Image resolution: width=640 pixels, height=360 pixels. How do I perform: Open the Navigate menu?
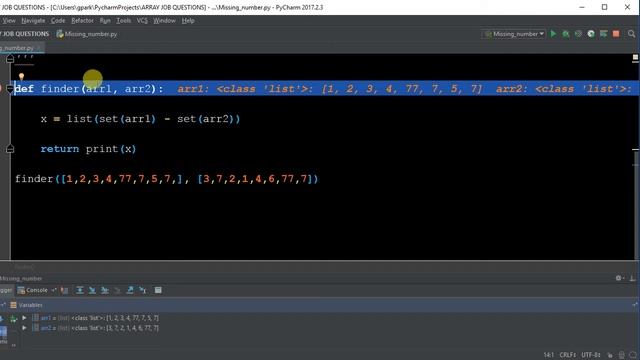pos(33,20)
